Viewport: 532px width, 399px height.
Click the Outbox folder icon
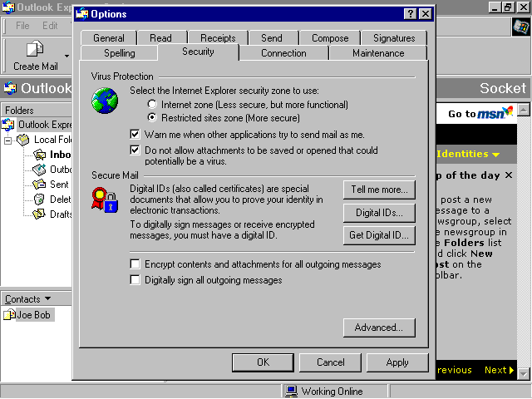[x=39, y=170]
